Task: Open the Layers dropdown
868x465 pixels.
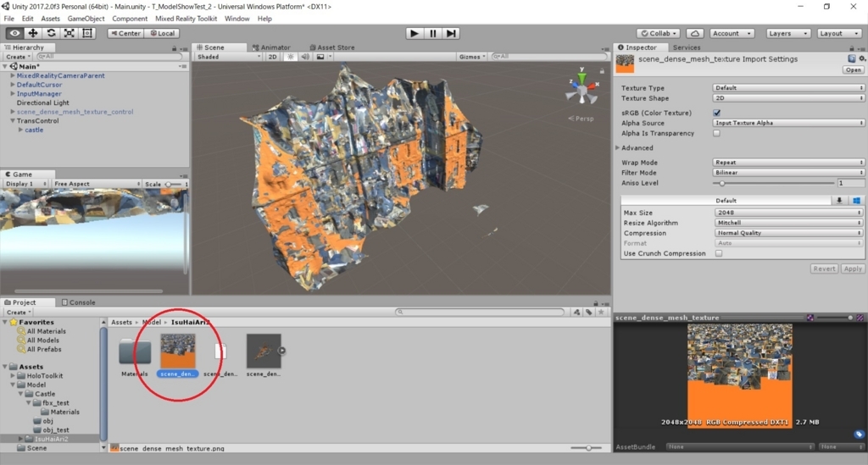Action: [x=788, y=33]
